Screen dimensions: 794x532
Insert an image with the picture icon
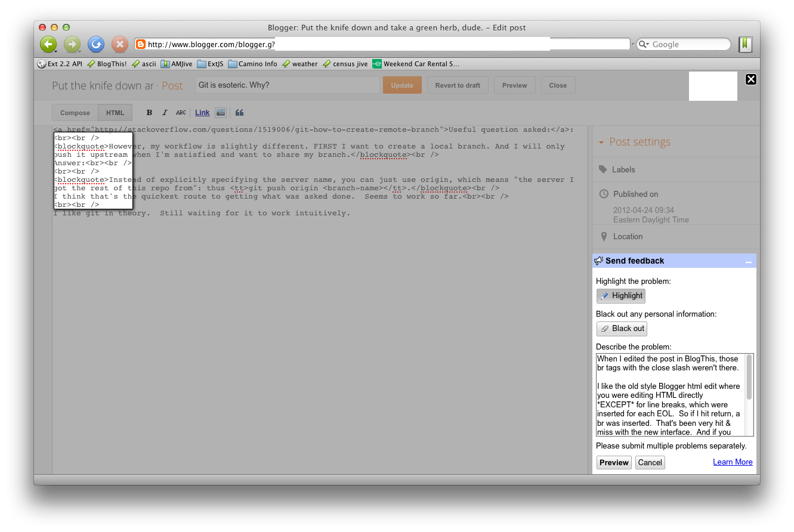(x=221, y=113)
